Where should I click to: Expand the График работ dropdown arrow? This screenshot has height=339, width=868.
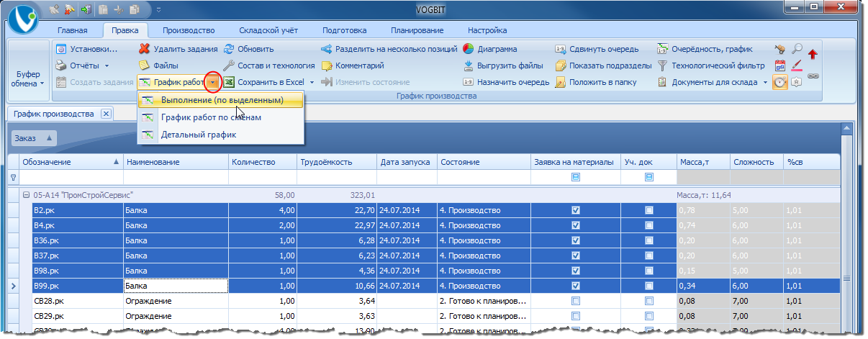212,83
